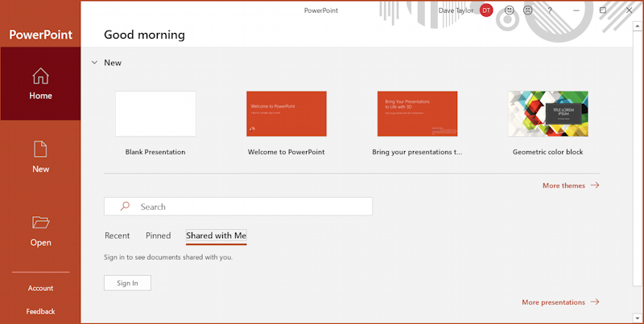Go to the New section in the sidebar
644x324 pixels.
coord(40,157)
